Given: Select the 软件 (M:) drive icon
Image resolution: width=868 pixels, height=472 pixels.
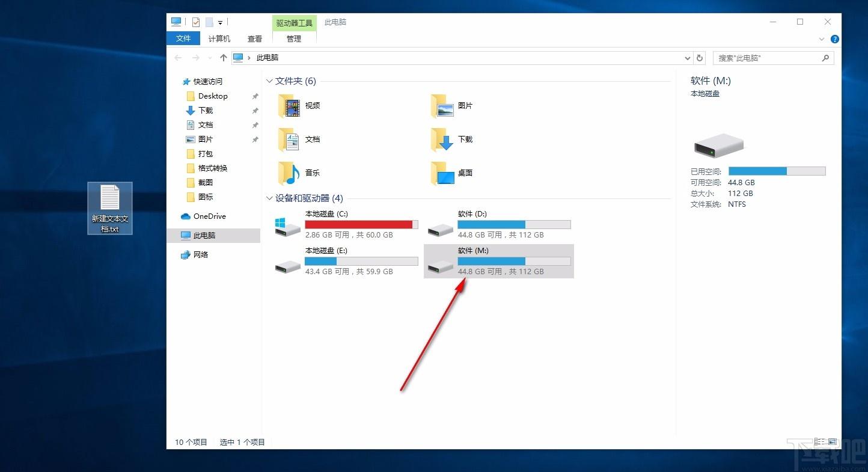Looking at the screenshot, I should click(441, 266).
